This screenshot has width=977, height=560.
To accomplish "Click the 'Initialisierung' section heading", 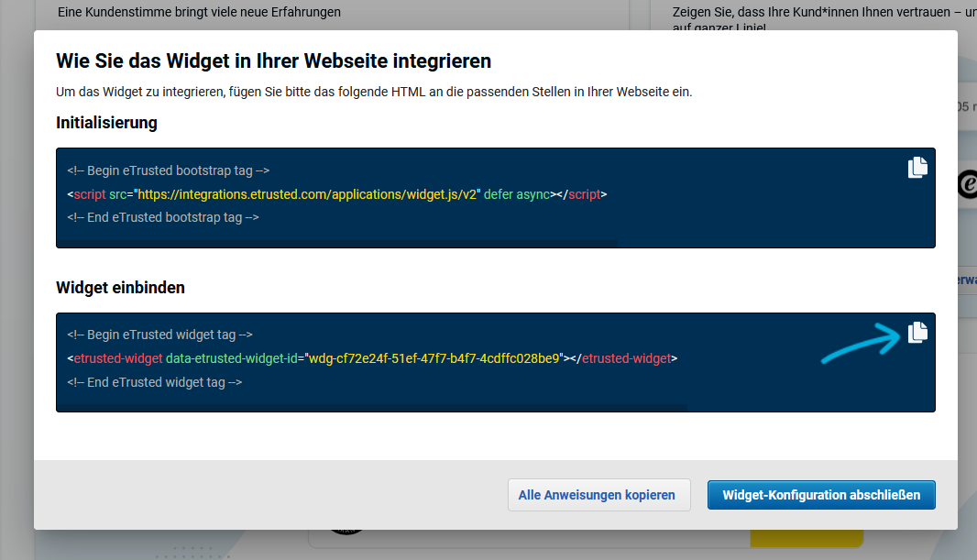I will click(x=106, y=123).
